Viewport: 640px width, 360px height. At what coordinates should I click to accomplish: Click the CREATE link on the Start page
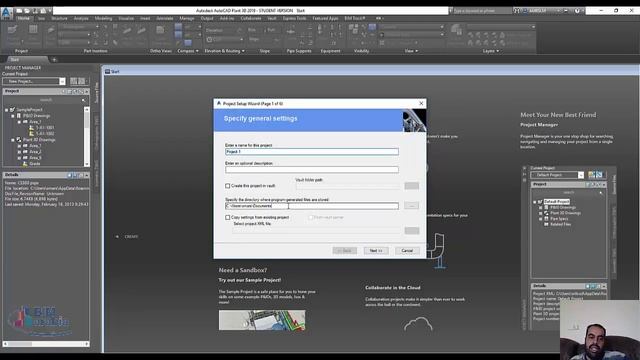(x=131, y=237)
